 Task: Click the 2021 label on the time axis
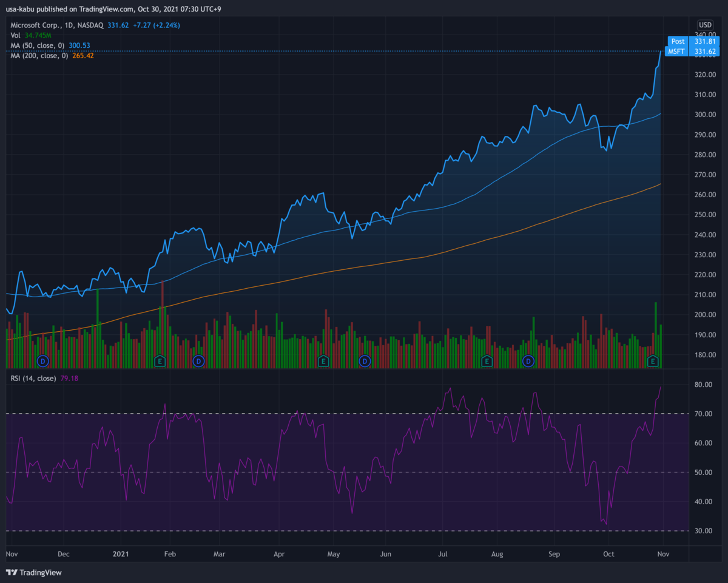click(x=121, y=554)
